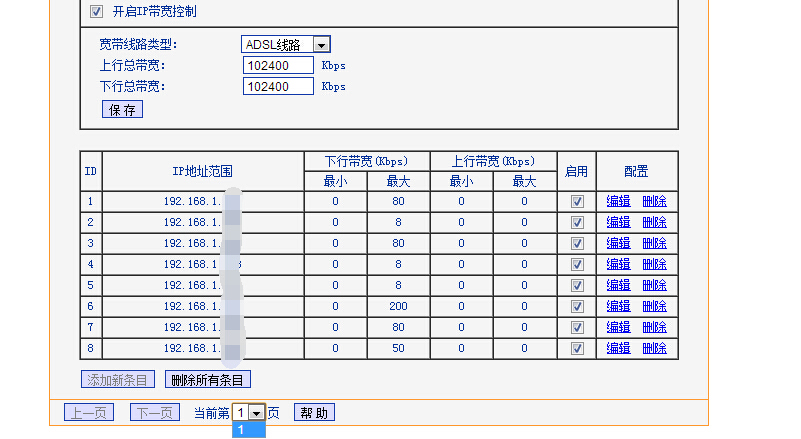The image size is (801, 439).
Task: Click 删除 link for rule ID 8
Action: click(x=654, y=348)
